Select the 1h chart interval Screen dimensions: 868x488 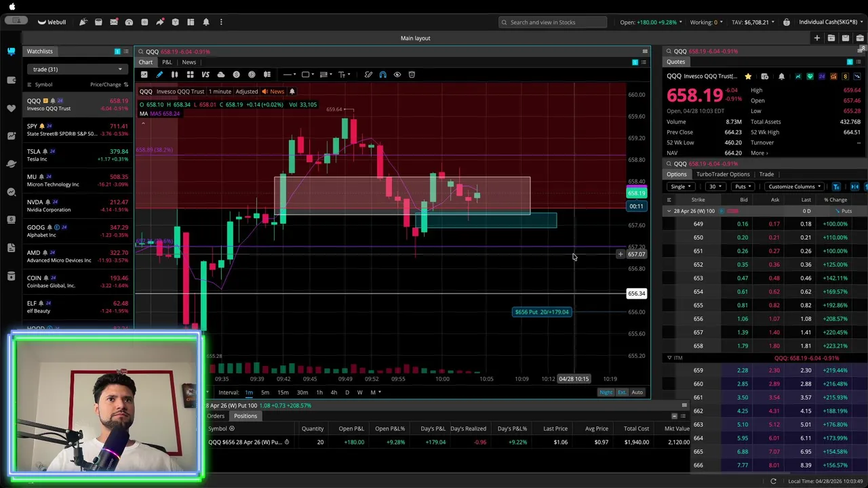(319, 392)
